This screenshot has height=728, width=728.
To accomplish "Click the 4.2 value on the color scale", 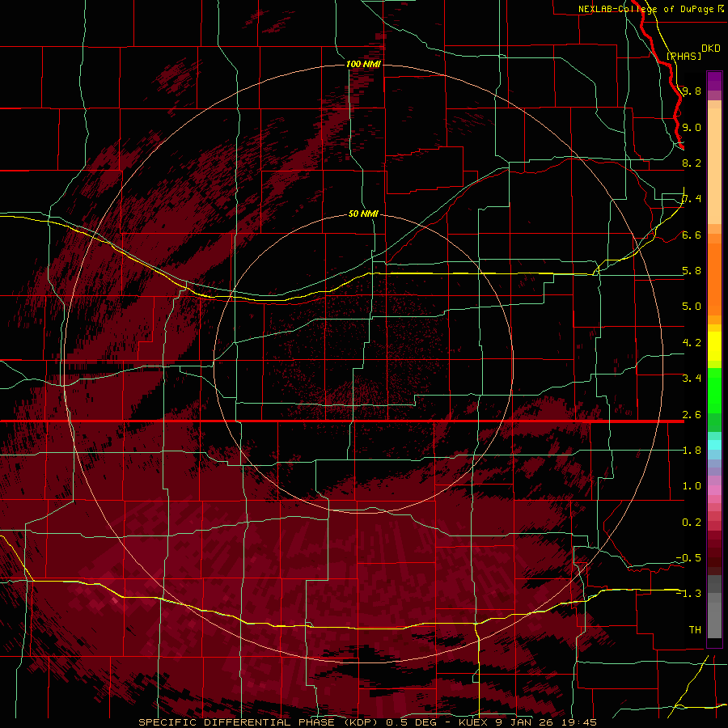I will (x=692, y=343).
